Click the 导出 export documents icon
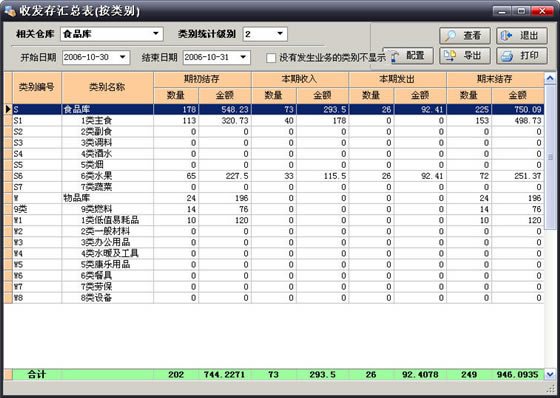This screenshot has height=398, width=560. coord(450,56)
